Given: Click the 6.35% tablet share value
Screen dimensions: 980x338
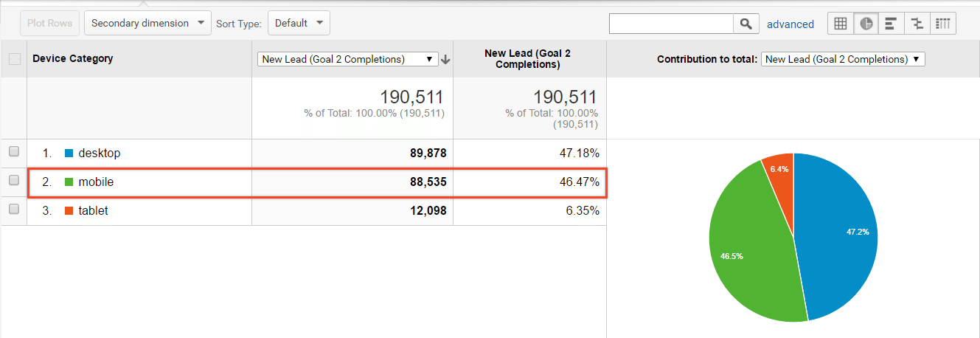Looking at the screenshot, I should point(581,210).
